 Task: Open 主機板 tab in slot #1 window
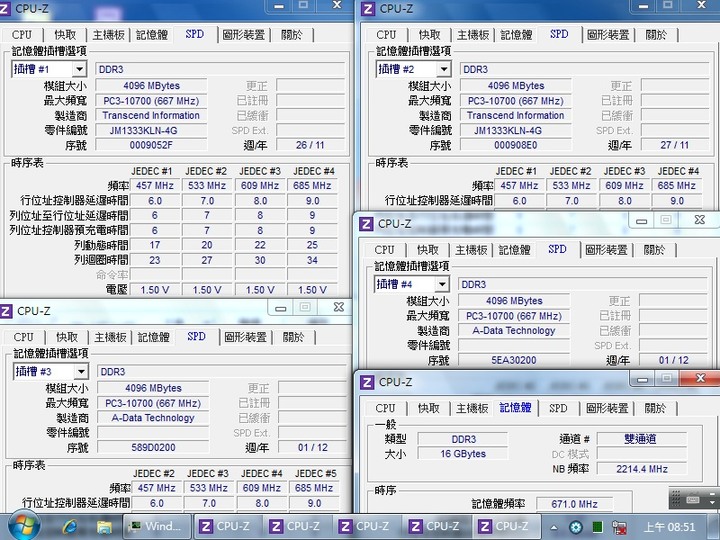click(x=109, y=35)
